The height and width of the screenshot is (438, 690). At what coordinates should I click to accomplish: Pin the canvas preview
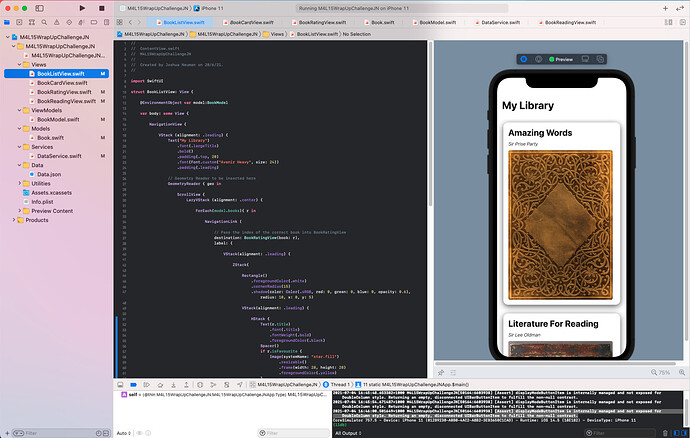[x=441, y=372]
